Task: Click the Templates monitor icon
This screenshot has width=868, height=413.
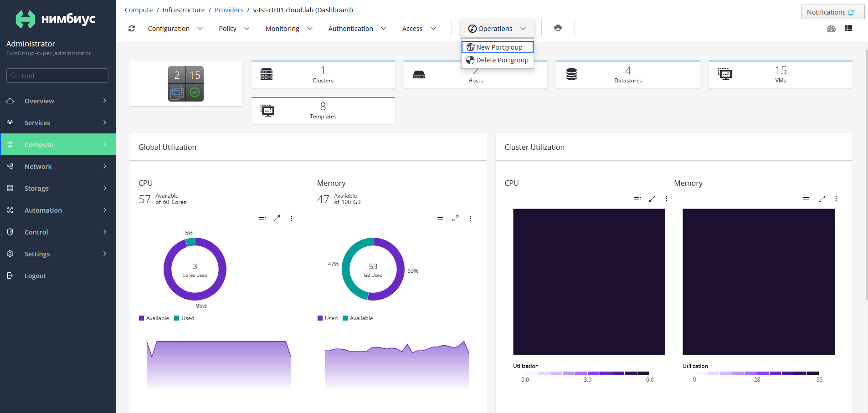Action: tap(267, 111)
